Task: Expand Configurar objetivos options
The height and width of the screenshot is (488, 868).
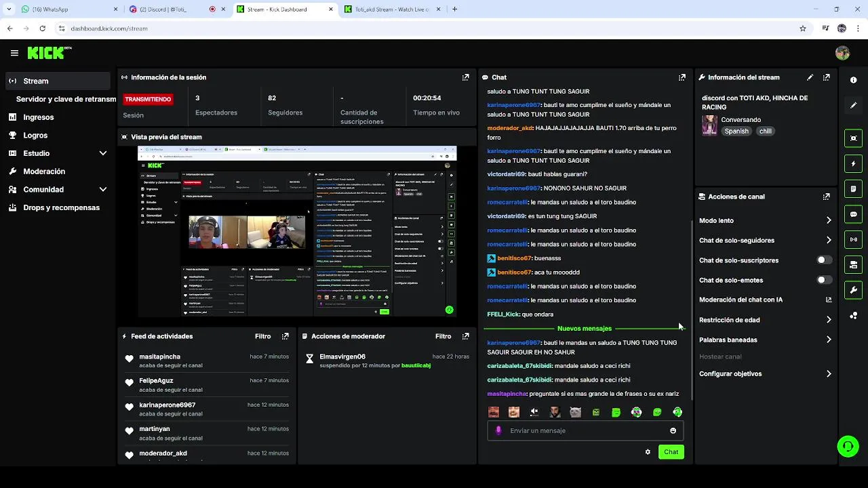Action: click(829, 373)
